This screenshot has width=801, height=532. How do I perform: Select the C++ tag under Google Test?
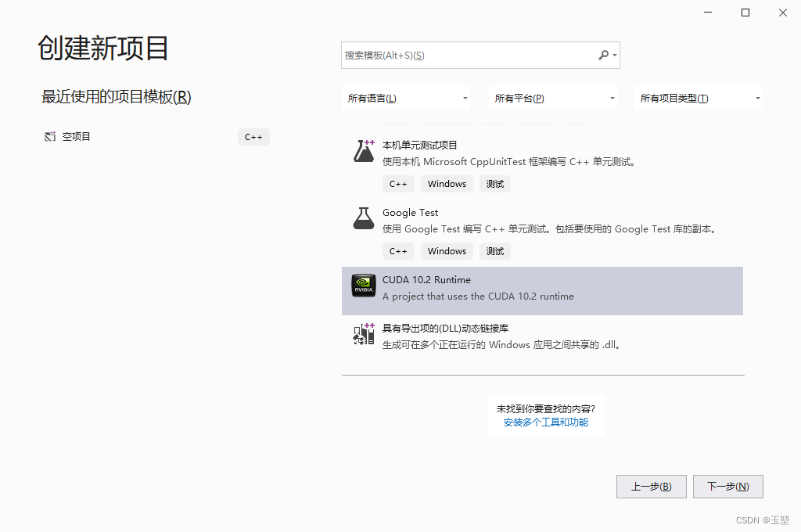[x=398, y=250]
